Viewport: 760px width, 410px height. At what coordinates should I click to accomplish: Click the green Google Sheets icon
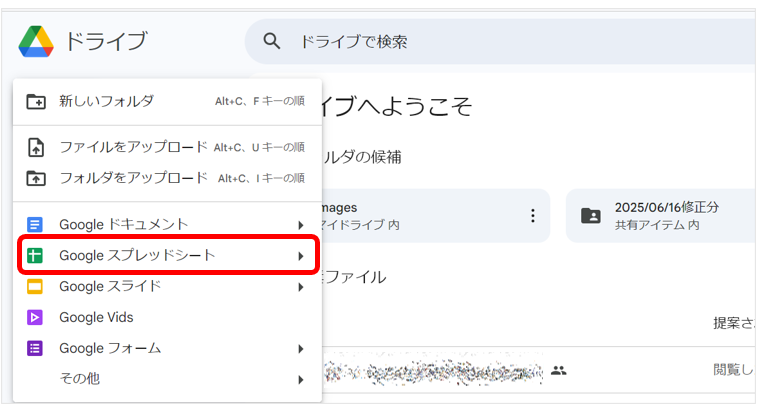[35, 255]
